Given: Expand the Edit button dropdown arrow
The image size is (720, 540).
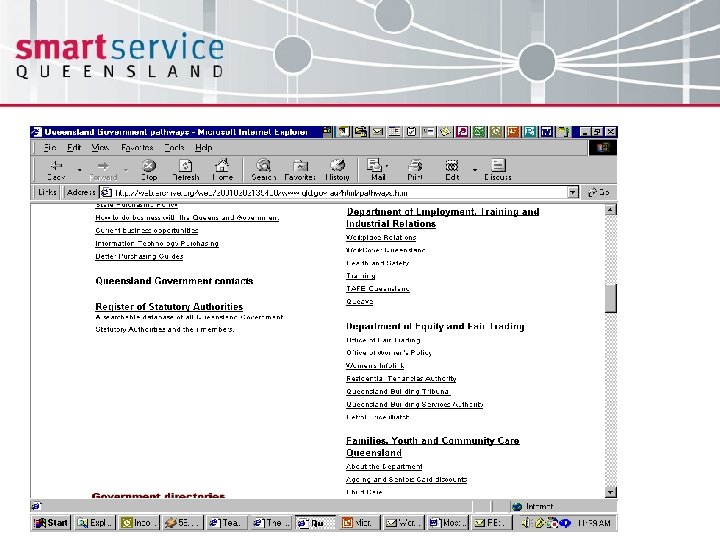Looking at the screenshot, I should coord(474,170).
